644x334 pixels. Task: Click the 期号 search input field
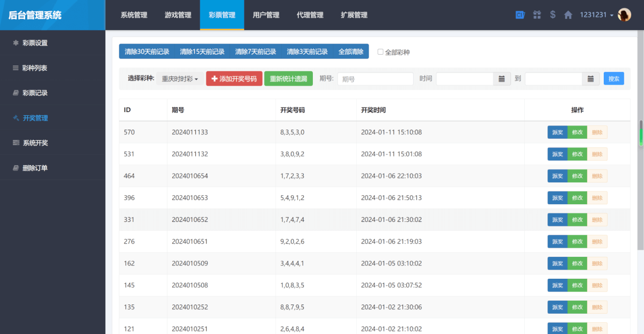pyautogui.click(x=375, y=79)
